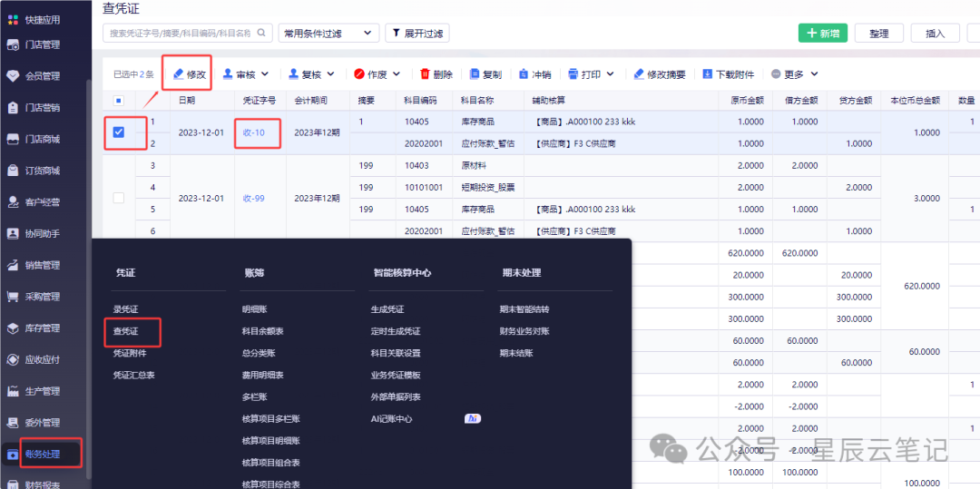
Task: Open the 快捷应用 sidebar icon
Action: 13,19
